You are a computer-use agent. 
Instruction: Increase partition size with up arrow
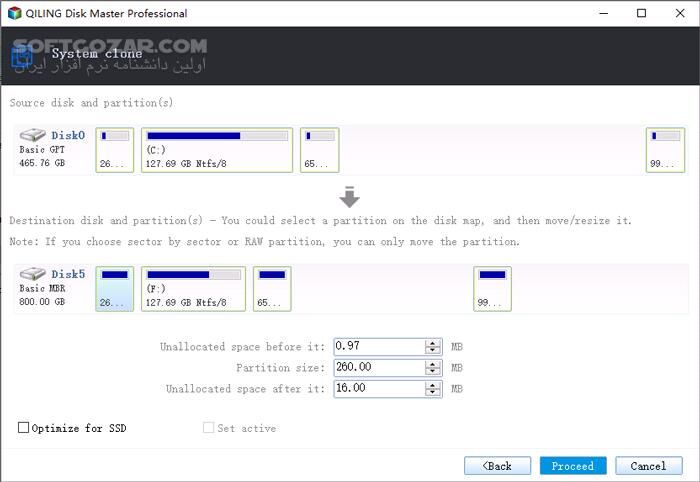pos(433,364)
